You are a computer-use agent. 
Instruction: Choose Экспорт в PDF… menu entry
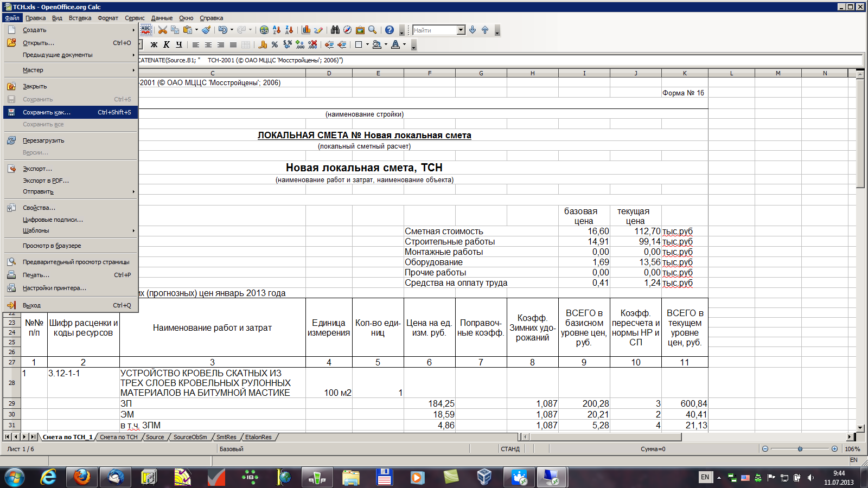pos(71,181)
